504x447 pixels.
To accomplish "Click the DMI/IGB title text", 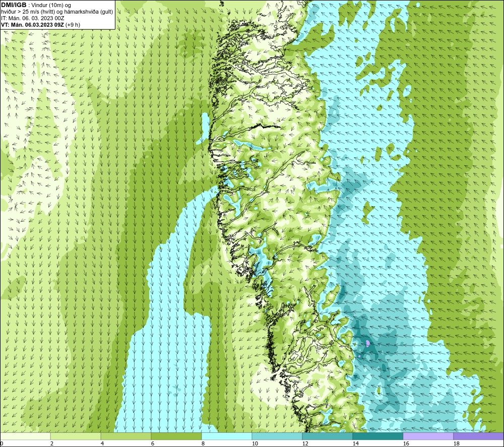I will tap(14, 5).
